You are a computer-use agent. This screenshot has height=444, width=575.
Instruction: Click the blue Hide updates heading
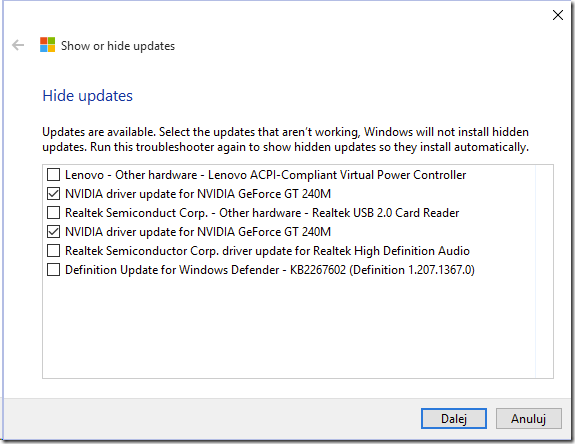[87, 96]
